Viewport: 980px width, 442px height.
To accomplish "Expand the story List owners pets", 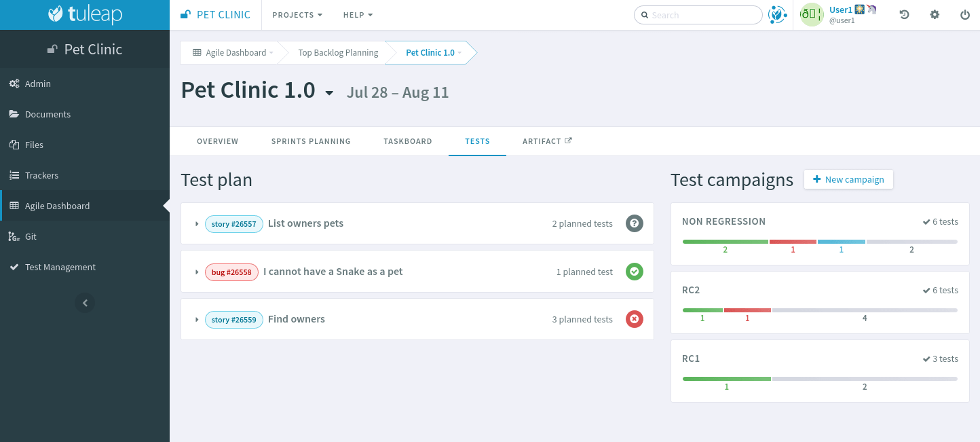I will point(197,223).
